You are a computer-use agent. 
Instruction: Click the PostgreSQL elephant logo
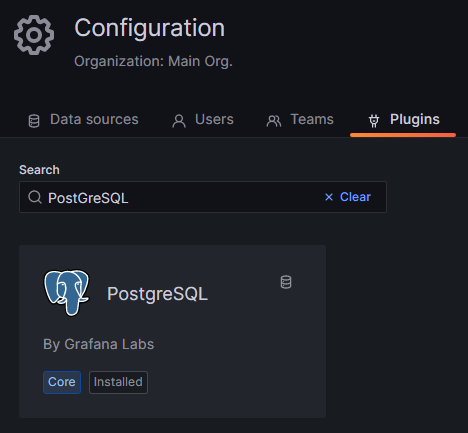[x=67, y=293]
